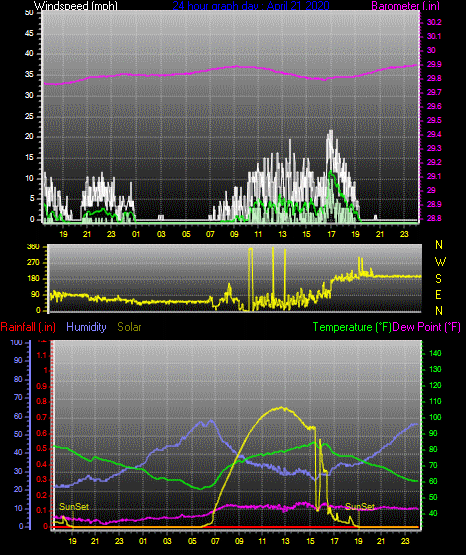Click the magenta 'Dew Point (°F)' legend label
Image resolution: width=466 pixels, height=555 pixels.
pos(427,327)
